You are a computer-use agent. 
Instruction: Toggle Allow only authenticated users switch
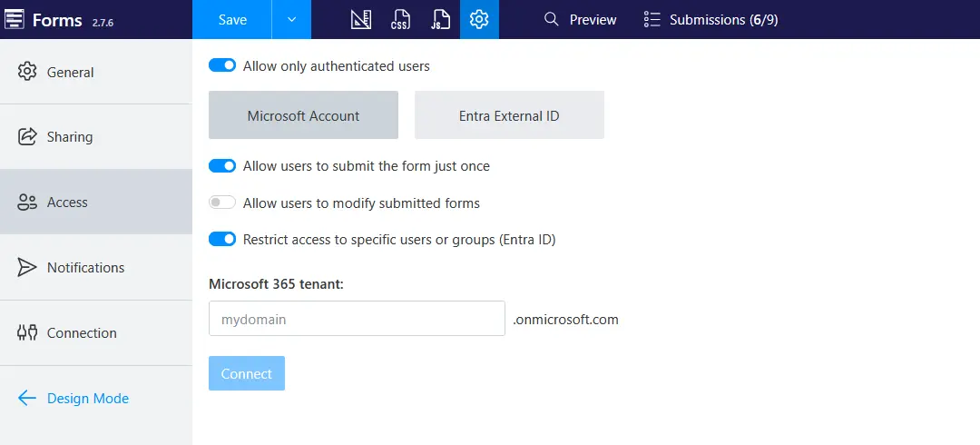tap(222, 65)
